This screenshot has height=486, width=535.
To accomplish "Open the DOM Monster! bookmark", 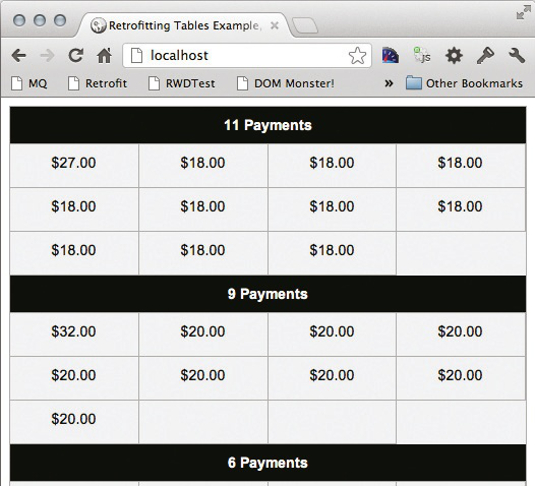I will click(286, 83).
